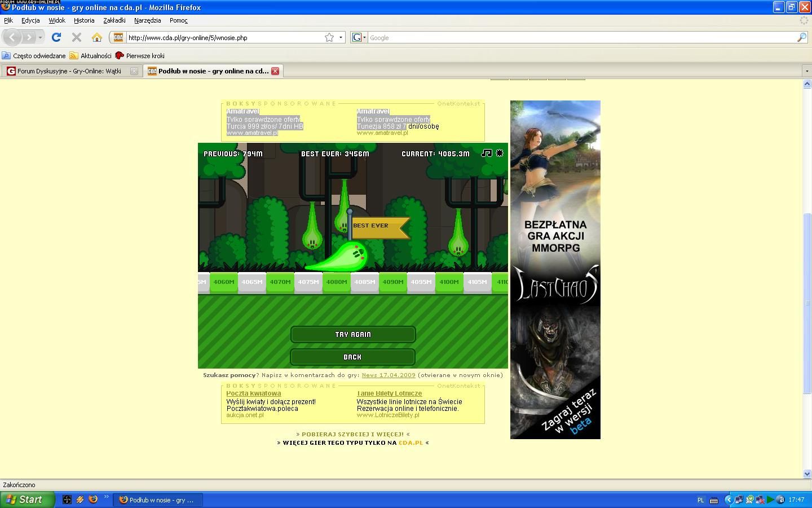Open the Zakładki menu

point(114,20)
